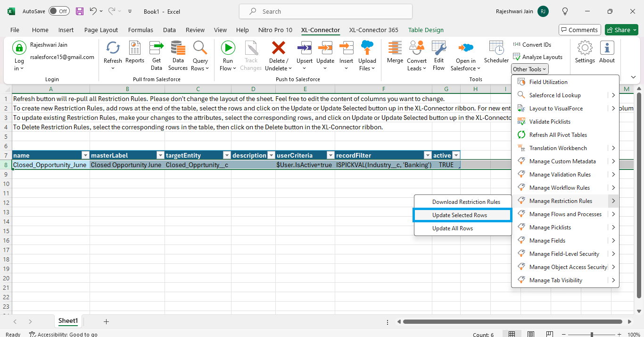Open the targetEntity column filter dropdown

(x=227, y=155)
